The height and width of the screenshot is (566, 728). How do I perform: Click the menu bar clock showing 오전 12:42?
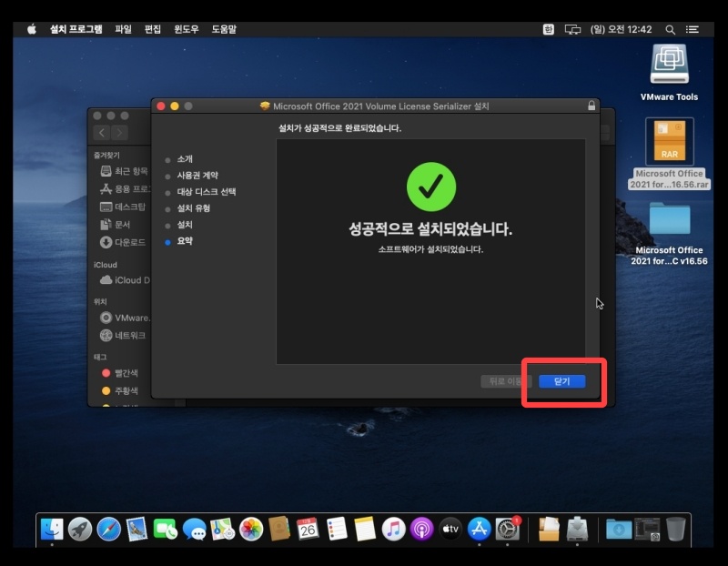(622, 29)
